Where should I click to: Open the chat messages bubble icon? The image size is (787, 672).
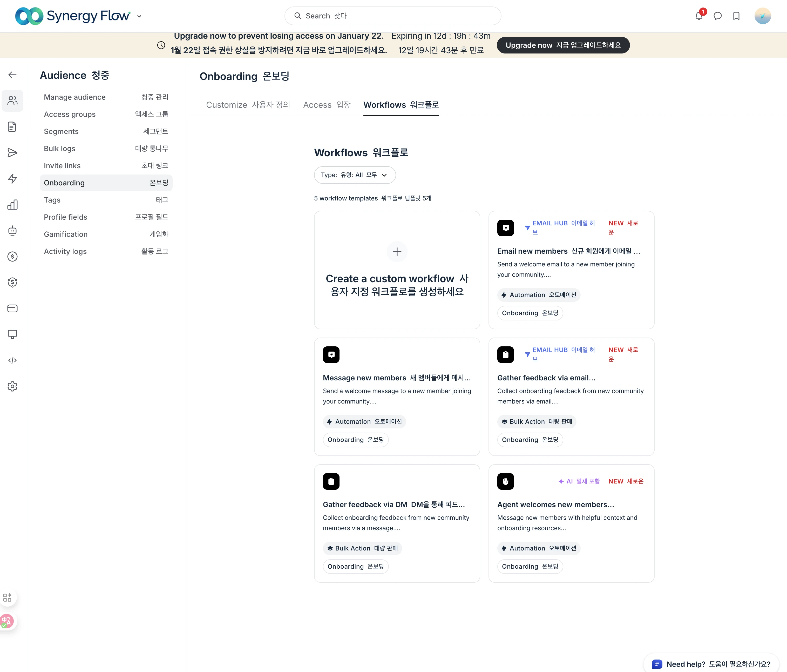coord(717,16)
